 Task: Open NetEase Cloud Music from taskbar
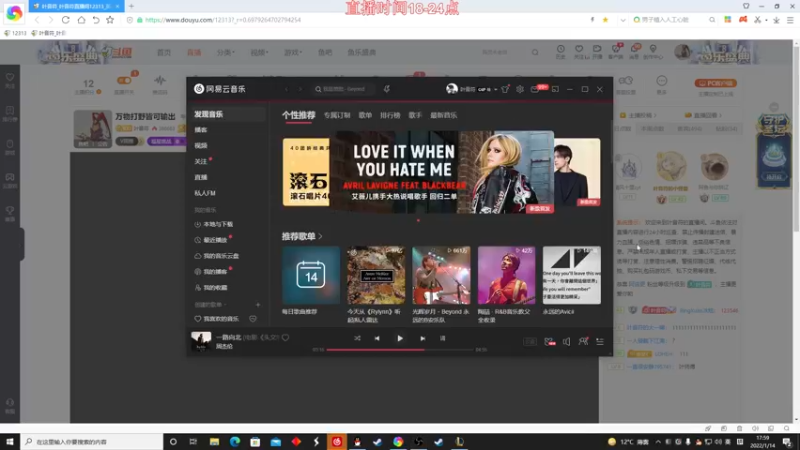point(337,442)
